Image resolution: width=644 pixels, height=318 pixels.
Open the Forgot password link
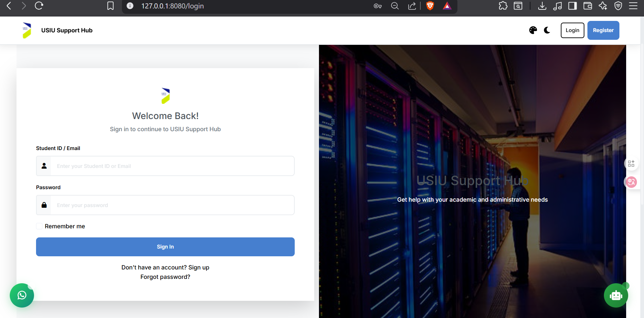(x=165, y=277)
